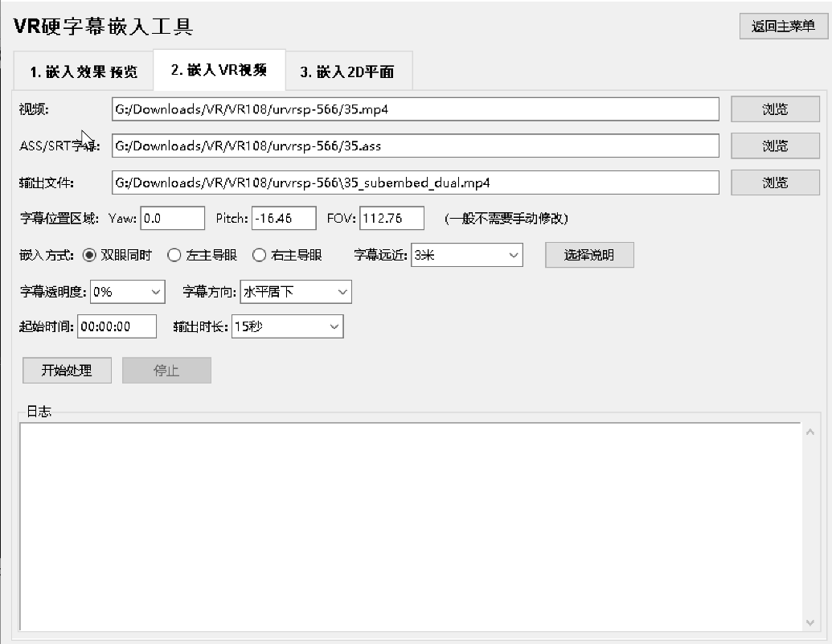Open the 3. 嵌入2D平面 tab

(x=349, y=71)
